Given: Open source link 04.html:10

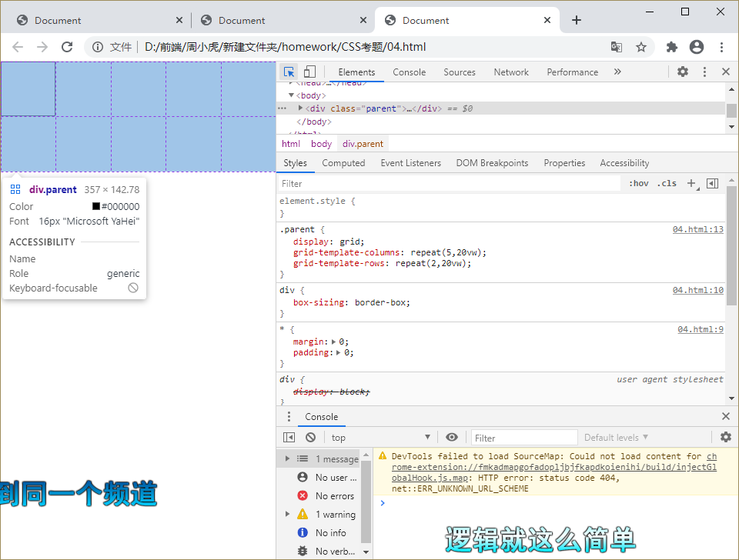Looking at the screenshot, I should coord(697,290).
